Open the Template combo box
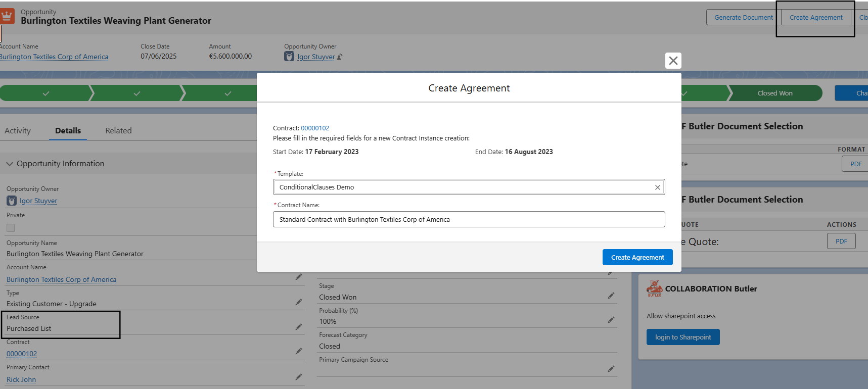The image size is (868, 389). pyautogui.click(x=469, y=187)
